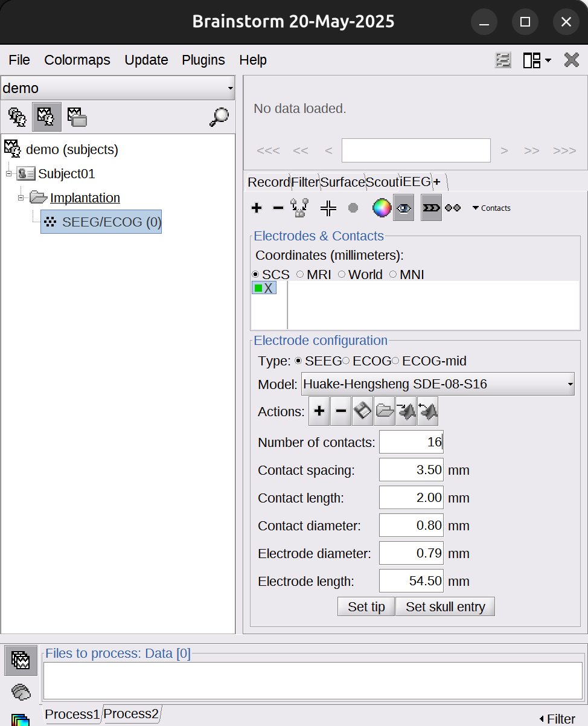Toggle display contacts as spheres
Image resolution: width=588 pixels, height=726 pixels.
(453, 208)
